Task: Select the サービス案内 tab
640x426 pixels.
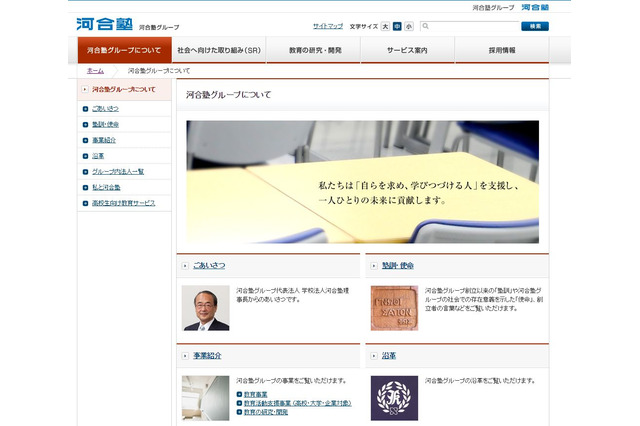Action: [407, 50]
